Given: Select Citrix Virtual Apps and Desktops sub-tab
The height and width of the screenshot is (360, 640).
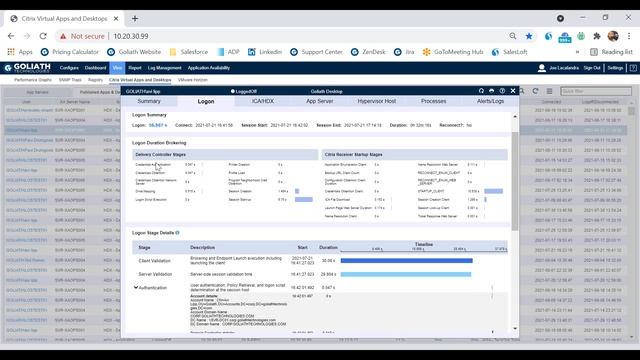Looking at the screenshot, I should 140,80.
